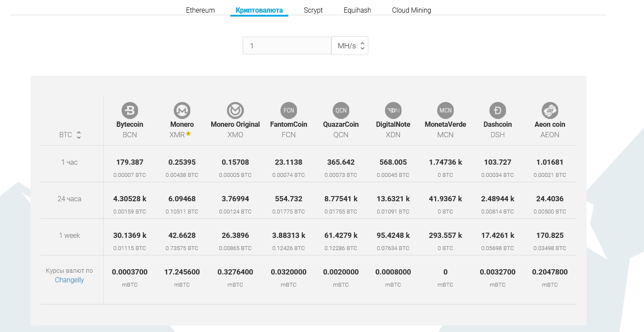This screenshot has width=644, height=332.
Task: Click the QuazarCoin column heading
Action: click(341, 124)
